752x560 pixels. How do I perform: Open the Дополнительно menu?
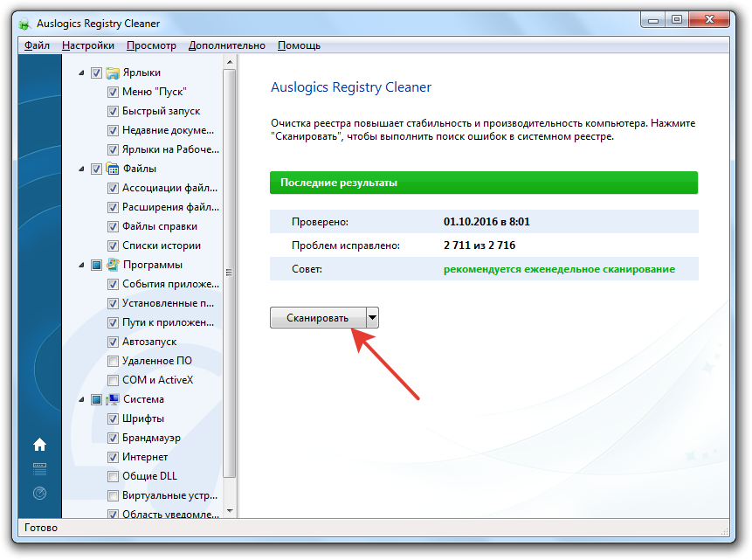(x=226, y=45)
